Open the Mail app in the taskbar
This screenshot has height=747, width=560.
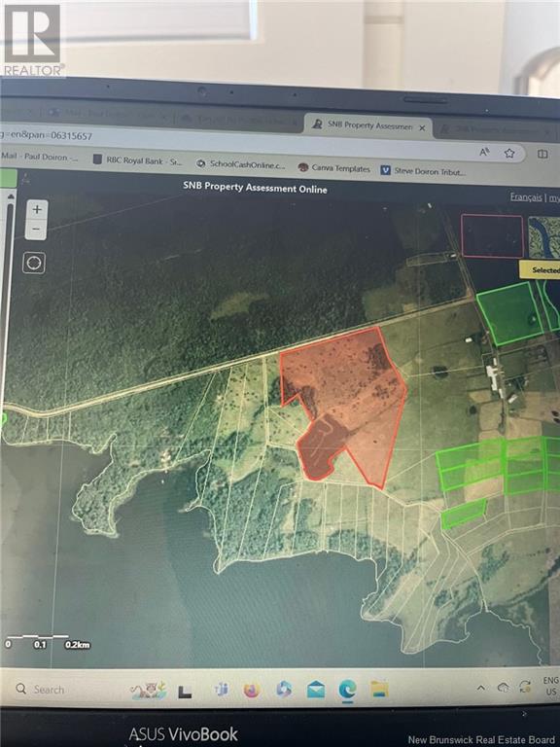click(x=316, y=690)
